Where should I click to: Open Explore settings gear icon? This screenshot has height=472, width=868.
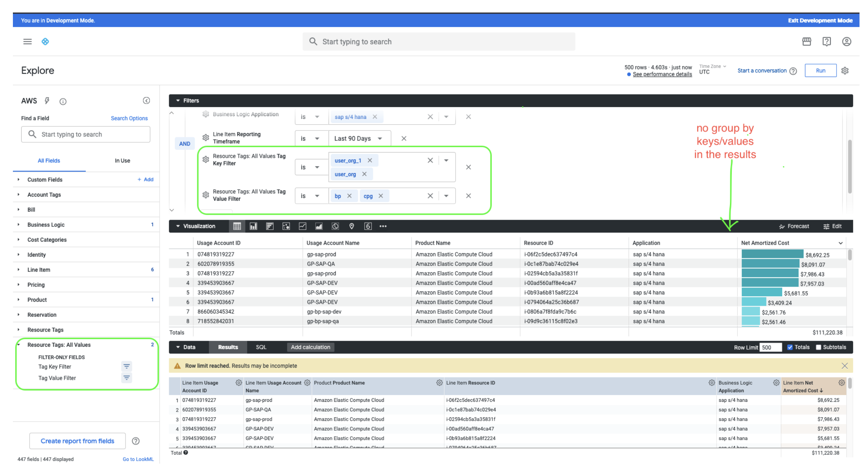(845, 71)
